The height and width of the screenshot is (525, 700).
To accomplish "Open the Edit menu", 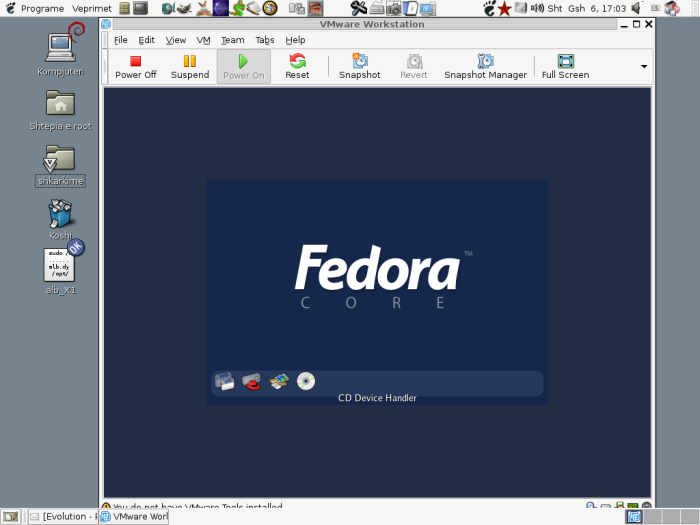I will 146,40.
